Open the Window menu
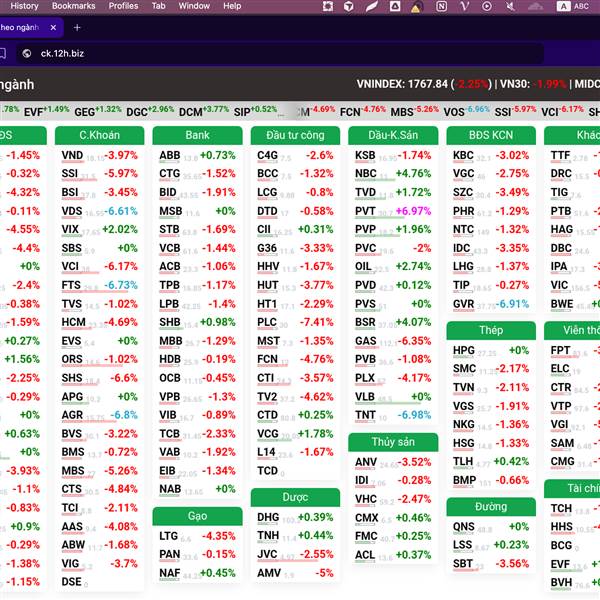This screenshot has width=600, height=600. (x=194, y=6)
